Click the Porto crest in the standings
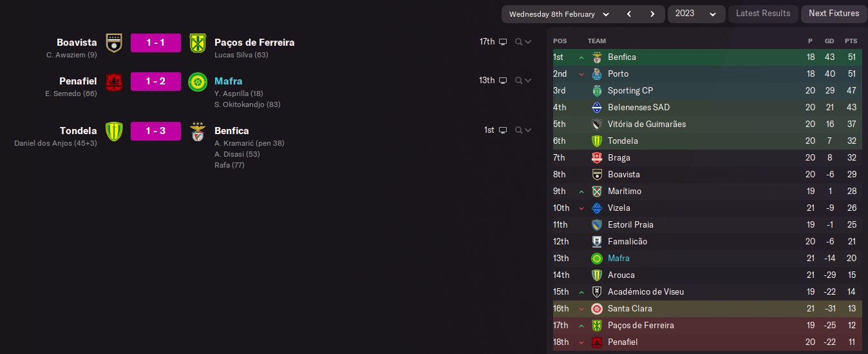This screenshot has height=354, width=868. [597, 74]
